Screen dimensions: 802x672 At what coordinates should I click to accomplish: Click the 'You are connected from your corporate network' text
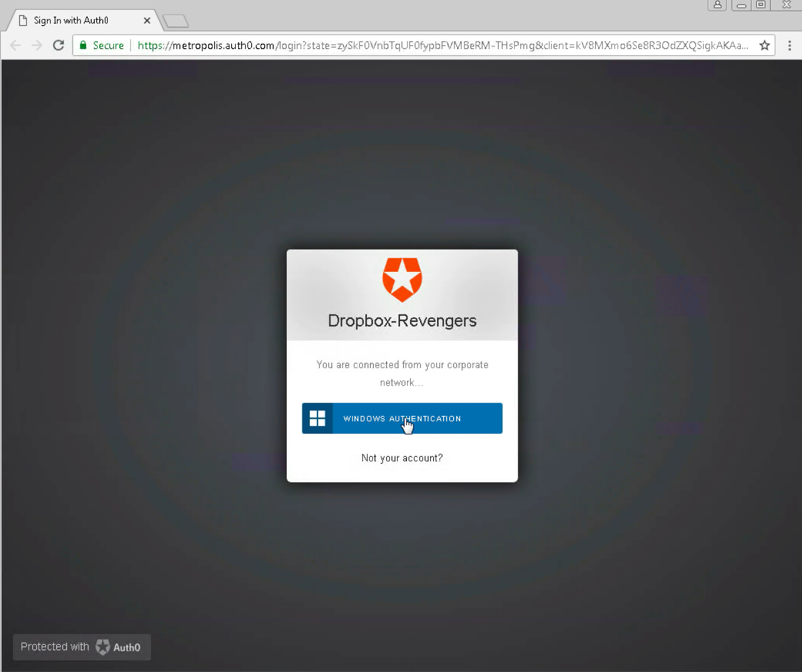pyautogui.click(x=402, y=374)
